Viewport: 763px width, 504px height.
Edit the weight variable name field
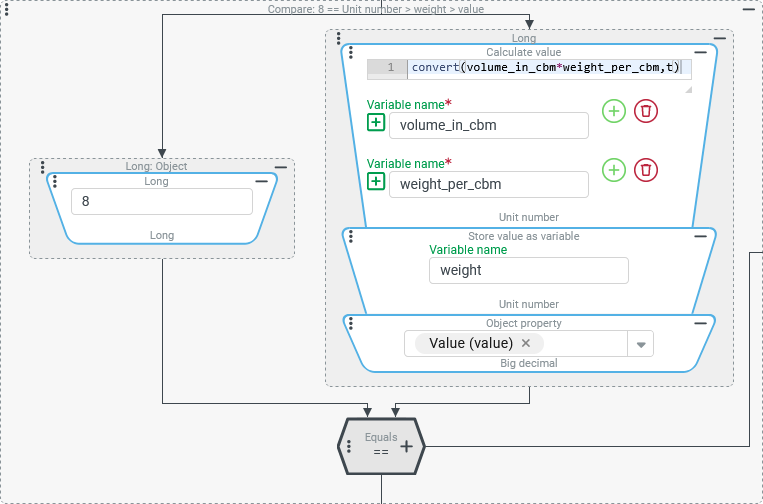pyautogui.click(x=528, y=270)
